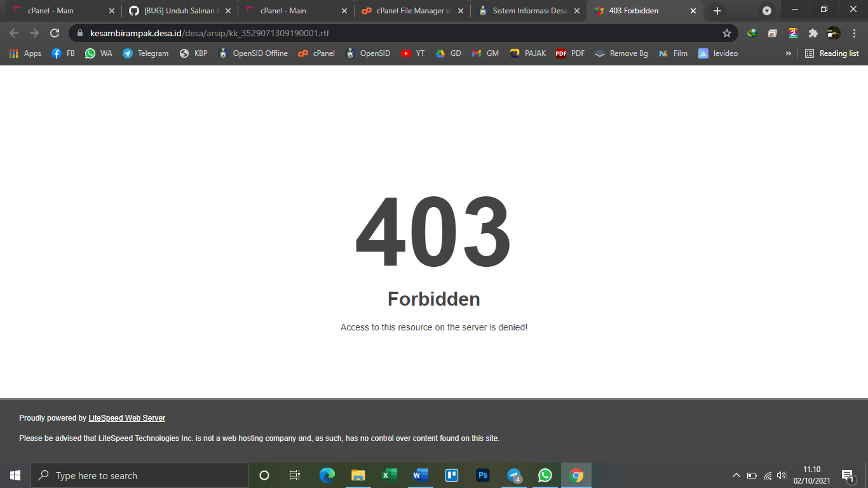Switch to the cPanel File Manager tab
The image size is (868, 488).
tap(412, 11)
